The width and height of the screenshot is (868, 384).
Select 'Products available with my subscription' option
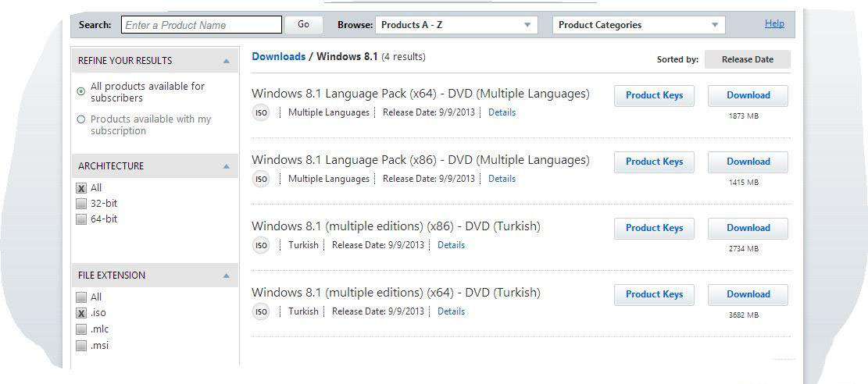click(81, 119)
